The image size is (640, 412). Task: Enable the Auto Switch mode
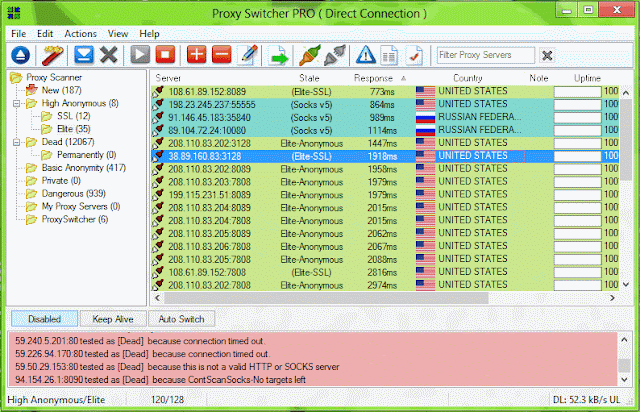point(181,319)
